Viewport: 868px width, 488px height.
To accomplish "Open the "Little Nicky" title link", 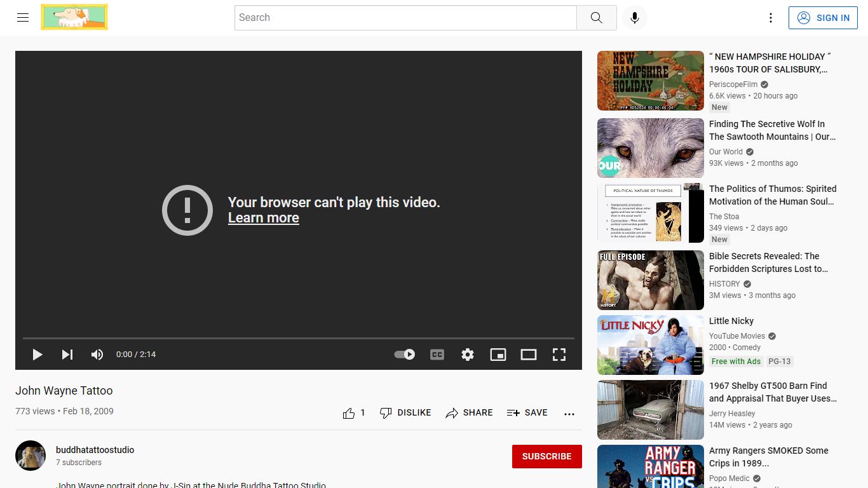I will pyautogui.click(x=731, y=321).
